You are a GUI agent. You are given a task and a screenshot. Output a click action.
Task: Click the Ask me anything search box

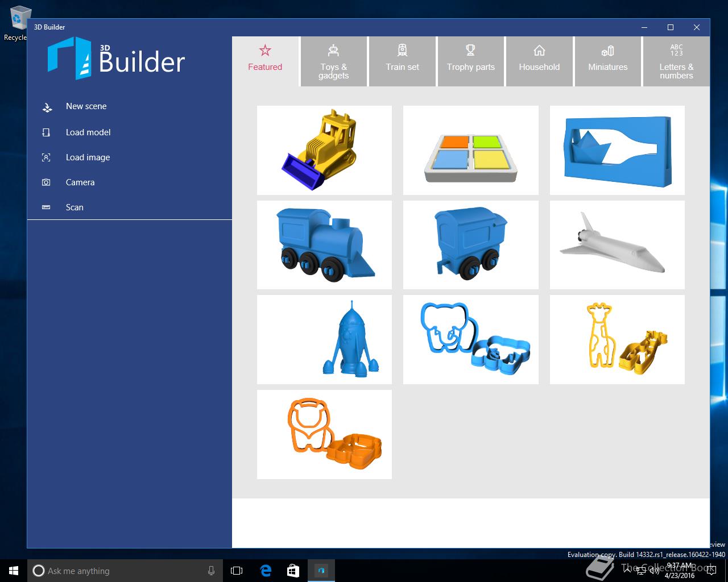pos(124,571)
